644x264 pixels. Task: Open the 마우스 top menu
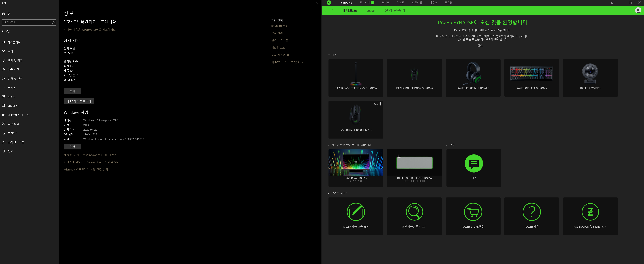pyautogui.click(x=433, y=3)
